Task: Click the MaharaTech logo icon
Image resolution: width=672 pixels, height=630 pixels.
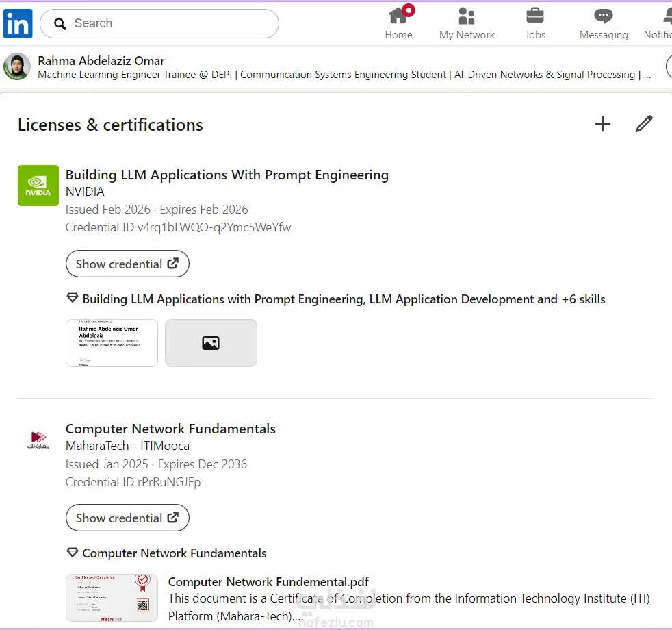Action: (38, 440)
